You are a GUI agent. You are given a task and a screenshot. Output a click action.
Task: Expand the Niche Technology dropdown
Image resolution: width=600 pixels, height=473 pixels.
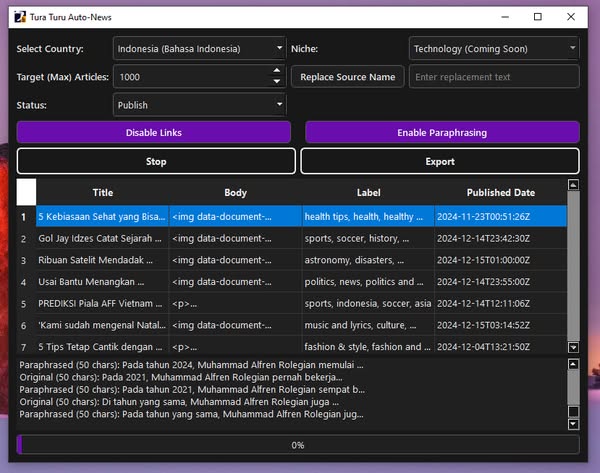click(x=493, y=49)
